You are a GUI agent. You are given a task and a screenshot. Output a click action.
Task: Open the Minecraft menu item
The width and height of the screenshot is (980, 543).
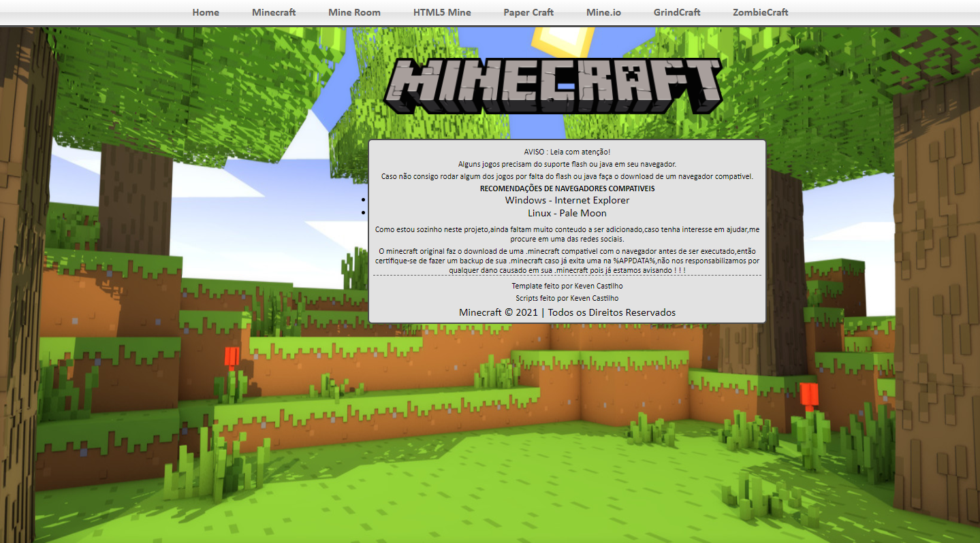click(x=273, y=12)
